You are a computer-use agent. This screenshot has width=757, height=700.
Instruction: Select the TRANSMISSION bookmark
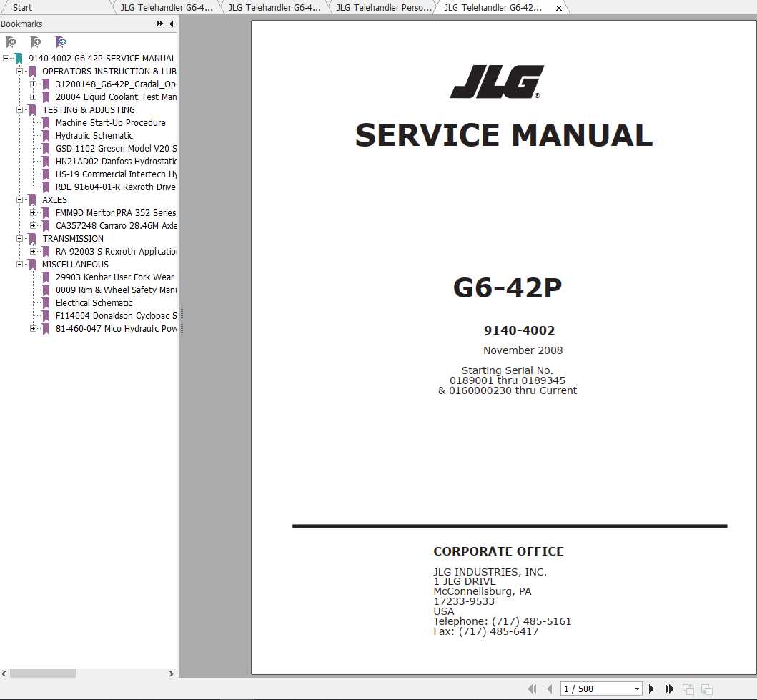coord(73,239)
